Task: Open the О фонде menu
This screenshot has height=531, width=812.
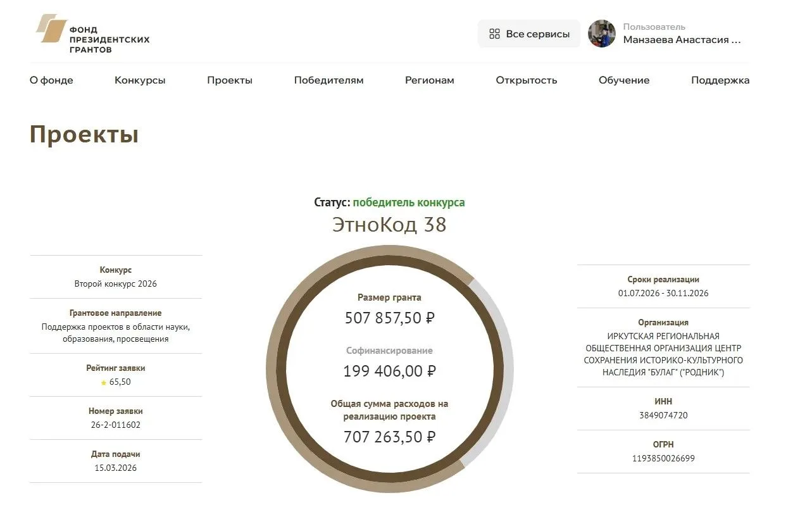Action: tap(51, 80)
